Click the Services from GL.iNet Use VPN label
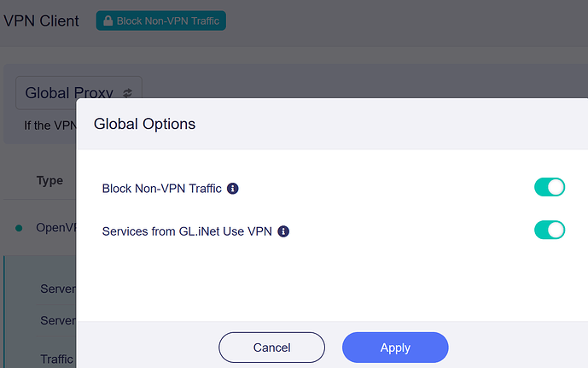 point(188,231)
